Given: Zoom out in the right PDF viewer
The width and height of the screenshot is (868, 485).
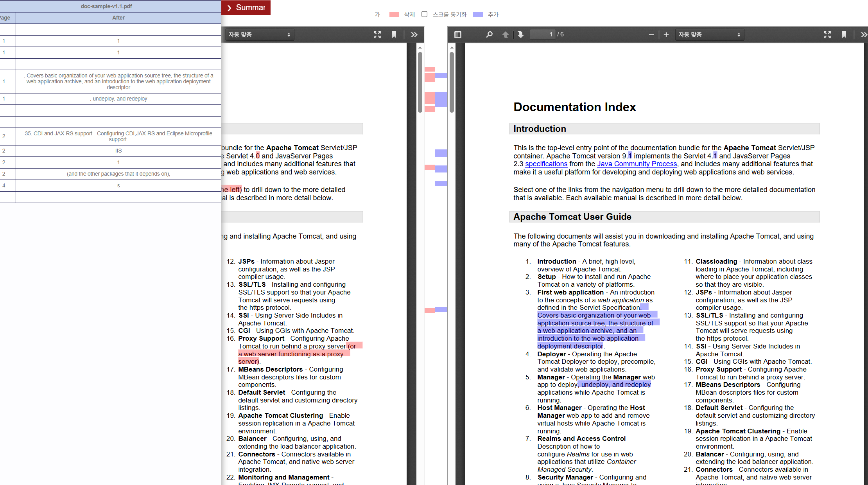Looking at the screenshot, I should 651,35.
